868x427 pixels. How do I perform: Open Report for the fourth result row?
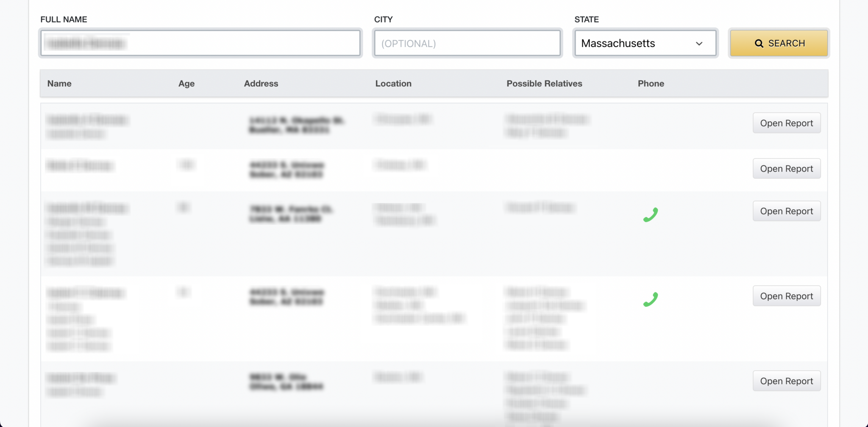[786, 296]
